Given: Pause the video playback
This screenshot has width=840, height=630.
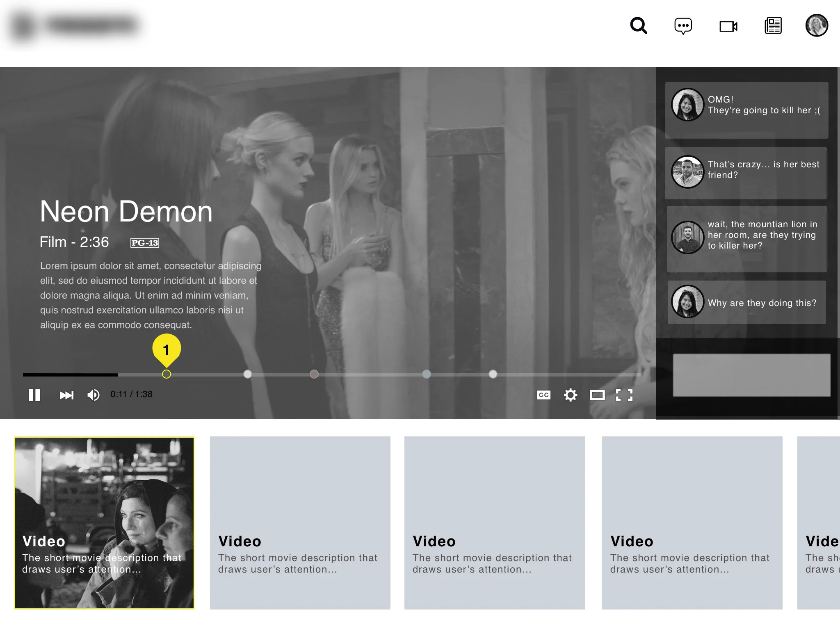Looking at the screenshot, I should (x=34, y=395).
